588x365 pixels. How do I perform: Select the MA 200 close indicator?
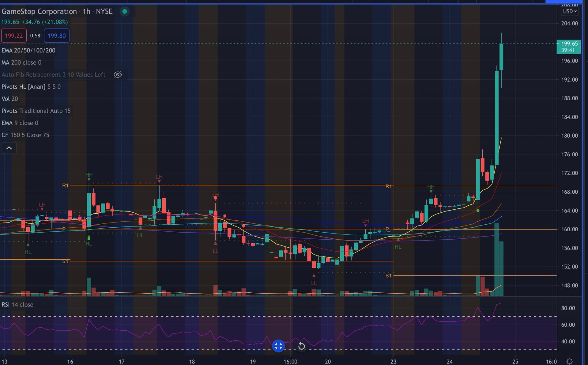(x=21, y=63)
